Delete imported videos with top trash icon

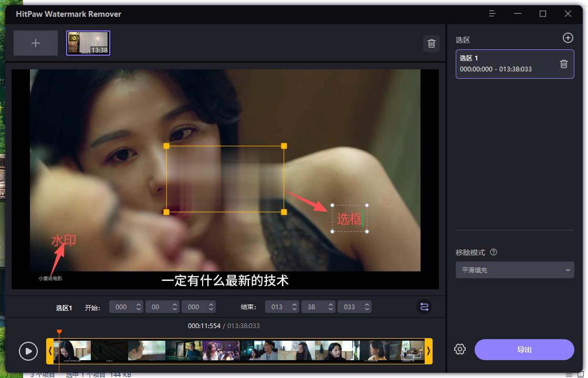tap(431, 44)
